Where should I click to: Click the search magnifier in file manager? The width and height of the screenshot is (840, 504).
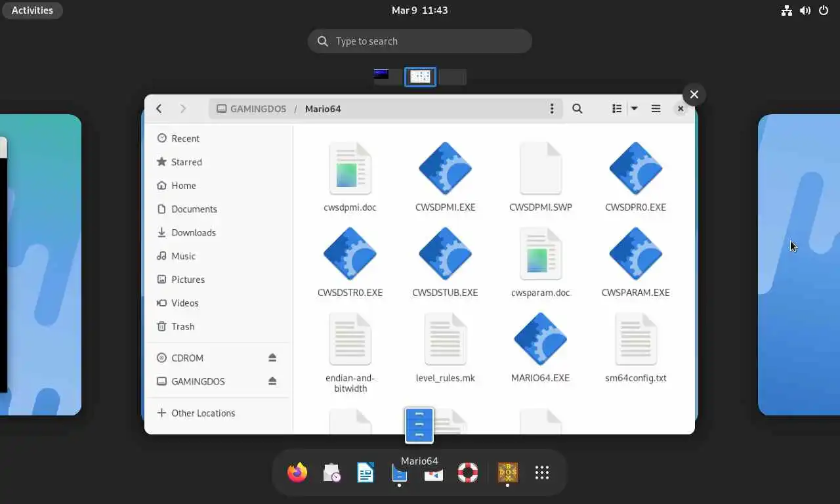577,109
